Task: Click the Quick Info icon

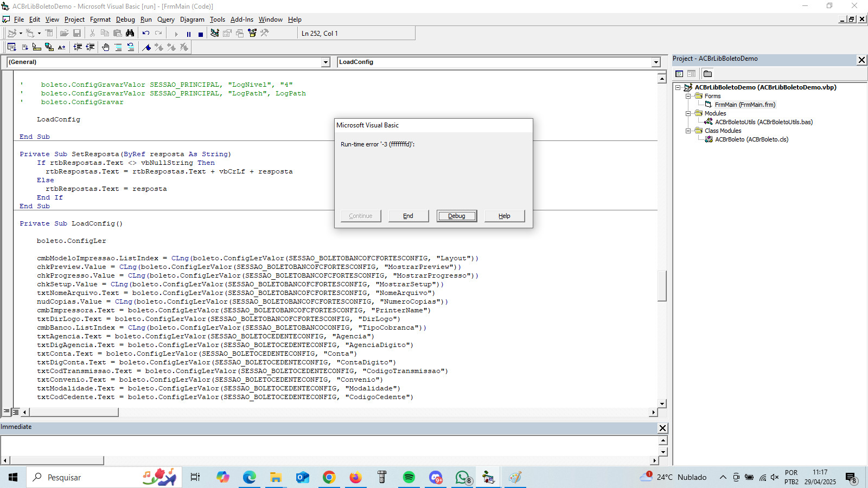Action: pyautogui.click(x=36, y=47)
